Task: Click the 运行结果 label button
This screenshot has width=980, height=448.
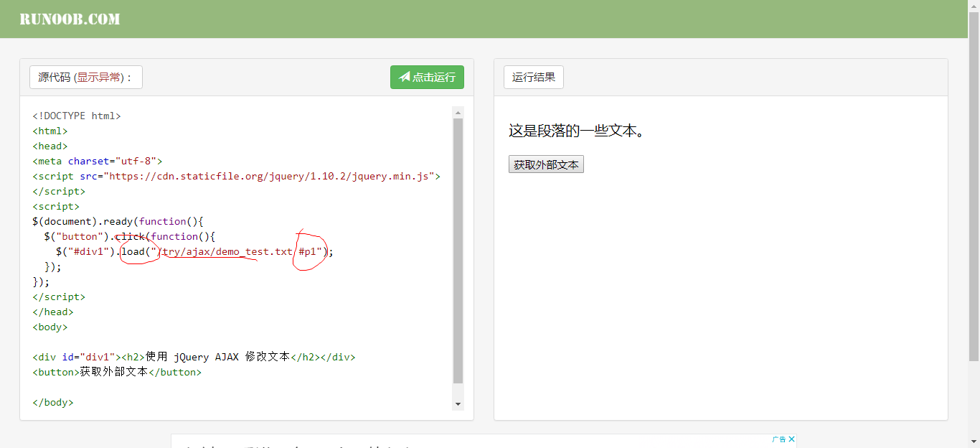Action: pyautogui.click(x=534, y=78)
